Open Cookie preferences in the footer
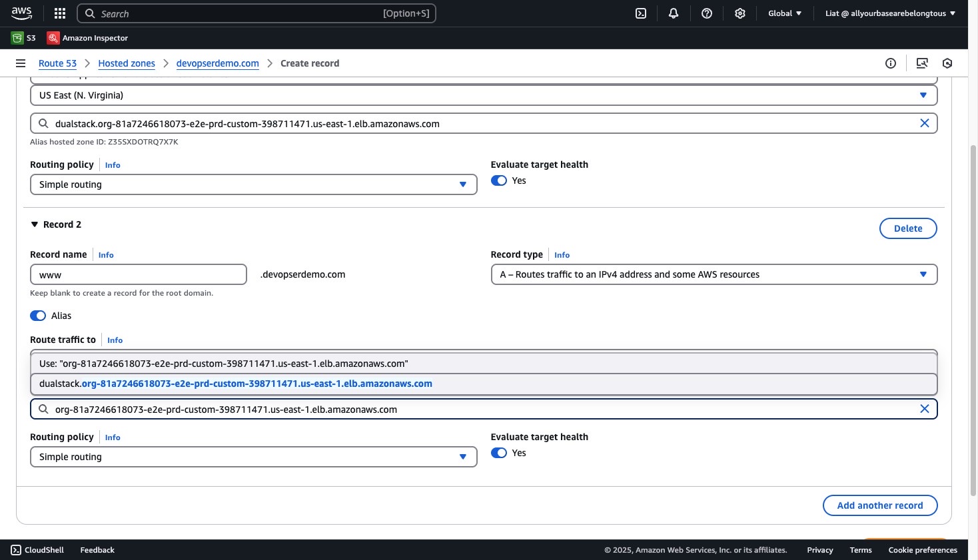The image size is (978, 560). [x=923, y=550]
